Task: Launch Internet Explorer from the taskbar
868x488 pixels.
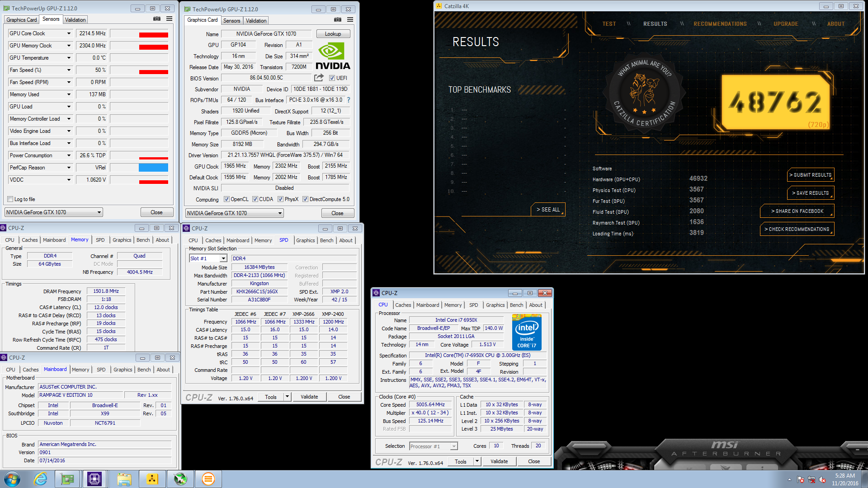Action: point(41,479)
